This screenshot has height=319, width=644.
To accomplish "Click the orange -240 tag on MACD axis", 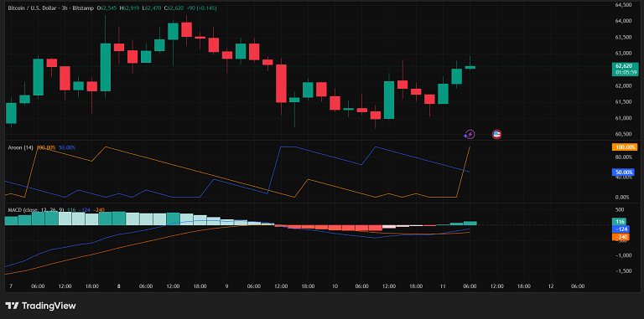I will tap(620, 237).
